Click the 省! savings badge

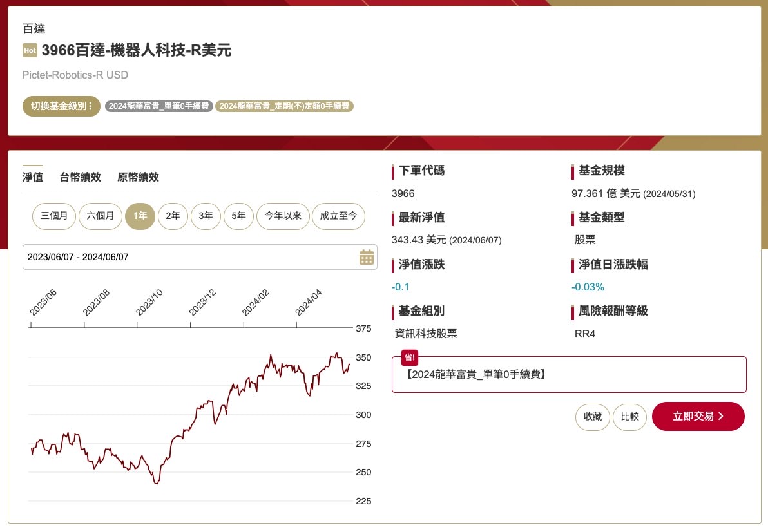pos(410,357)
